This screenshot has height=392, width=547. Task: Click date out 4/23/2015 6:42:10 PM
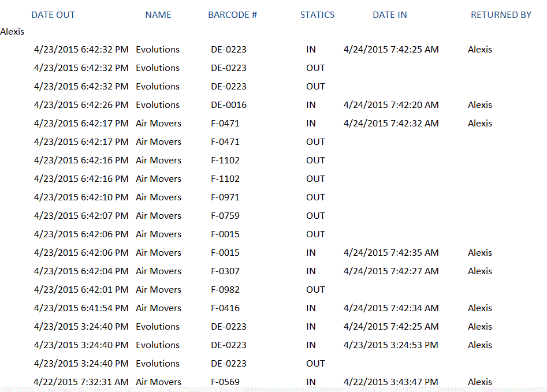point(81,197)
